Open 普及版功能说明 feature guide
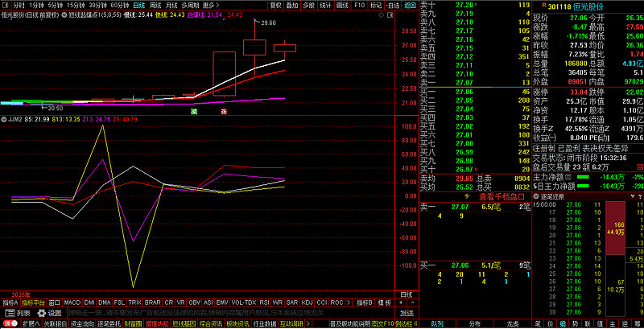This screenshot has height=329, width=644. pos(350,324)
